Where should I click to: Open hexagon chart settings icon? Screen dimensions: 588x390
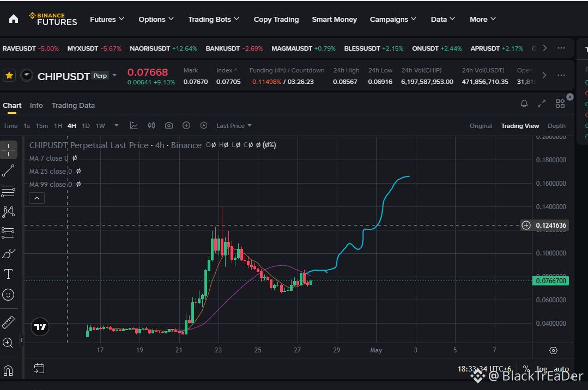pyautogui.click(x=204, y=126)
